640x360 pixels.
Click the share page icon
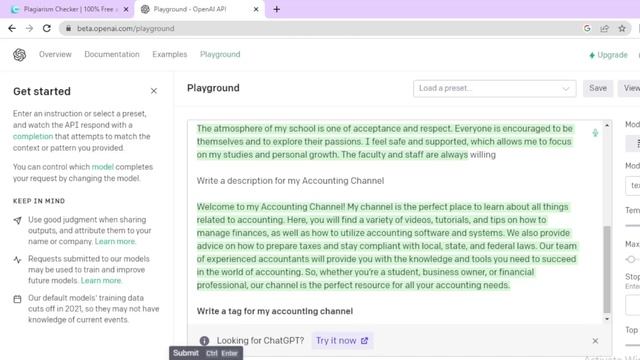pyautogui.click(x=604, y=29)
